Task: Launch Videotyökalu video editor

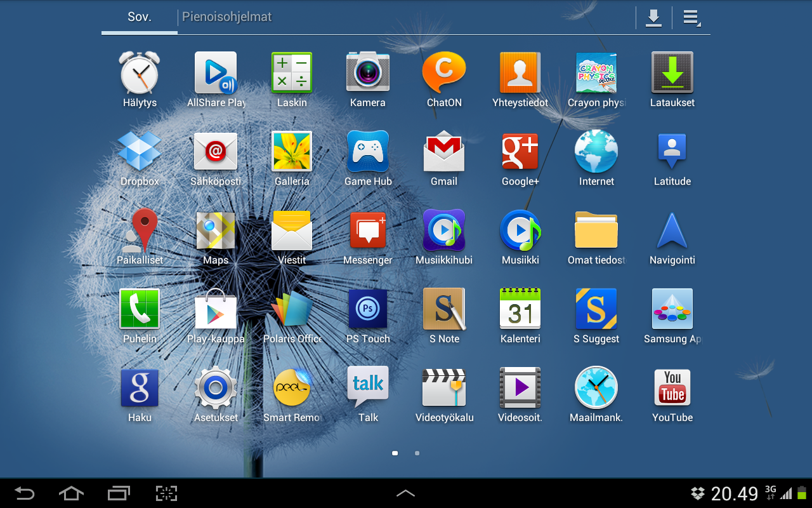Action: [444, 395]
